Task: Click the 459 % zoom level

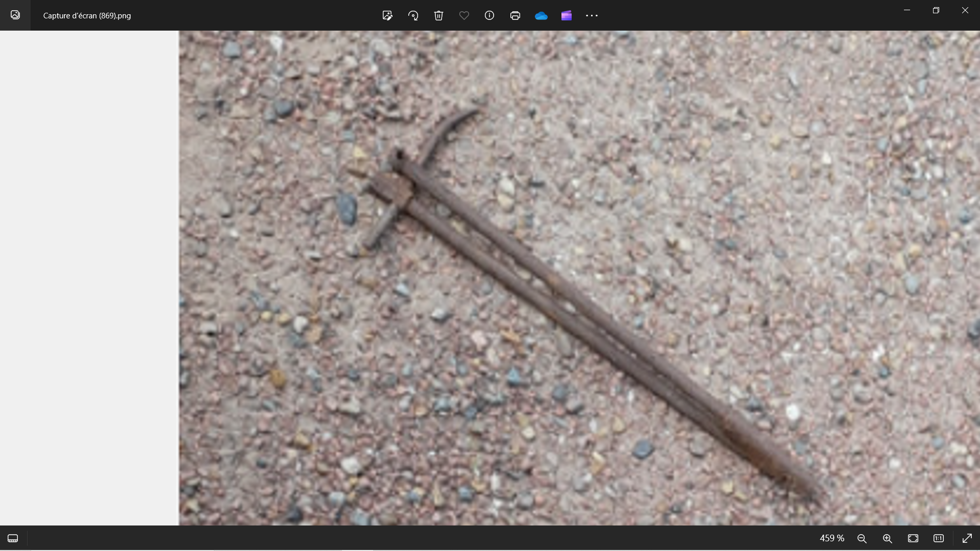Action: pyautogui.click(x=831, y=538)
